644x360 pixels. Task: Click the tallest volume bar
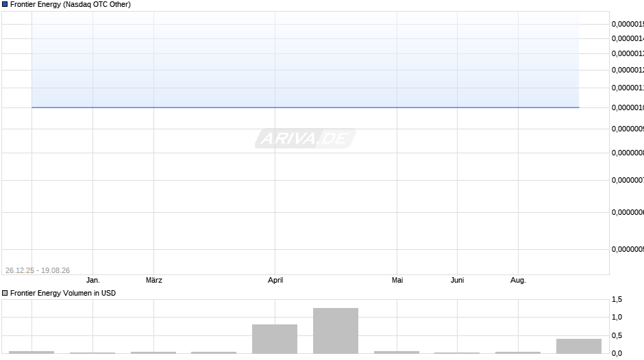click(x=336, y=331)
